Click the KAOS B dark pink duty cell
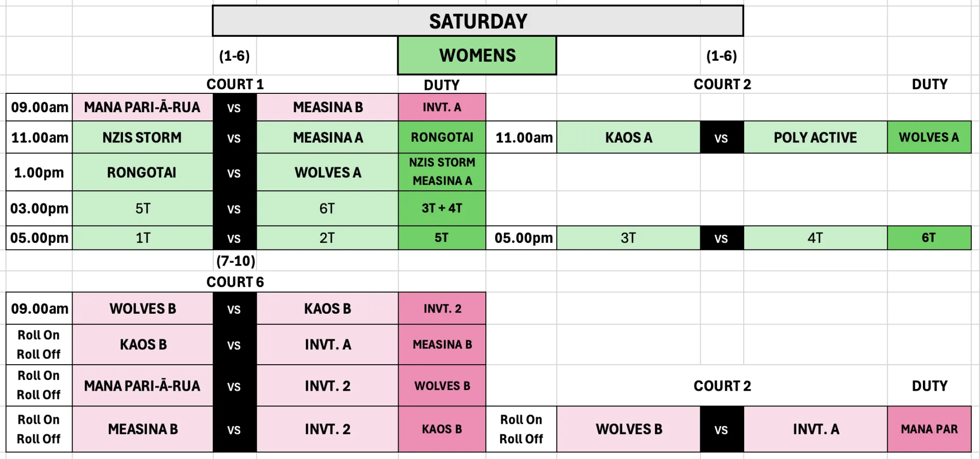The image size is (980, 459). [442, 429]
